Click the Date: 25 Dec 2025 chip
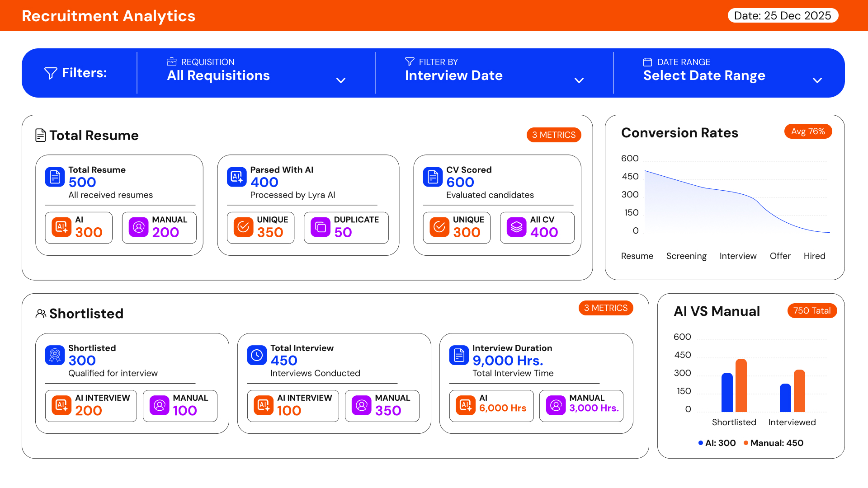 coord(783,15)
